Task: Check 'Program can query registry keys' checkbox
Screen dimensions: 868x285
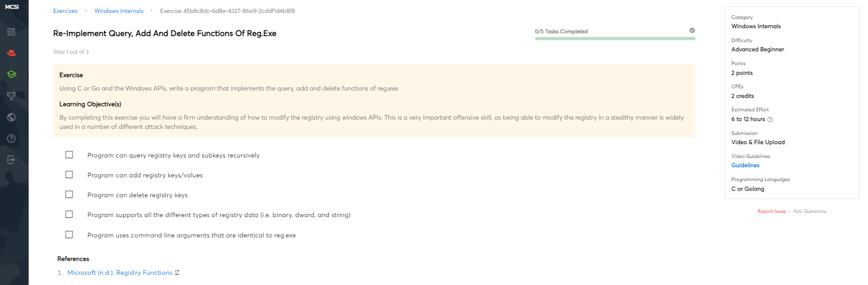Action: click(69, 155)
